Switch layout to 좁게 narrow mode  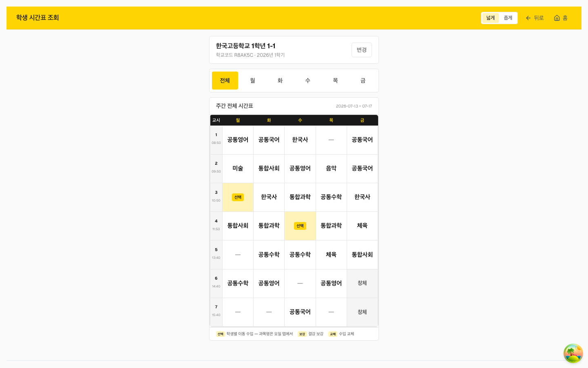click(x=508, y=18)
